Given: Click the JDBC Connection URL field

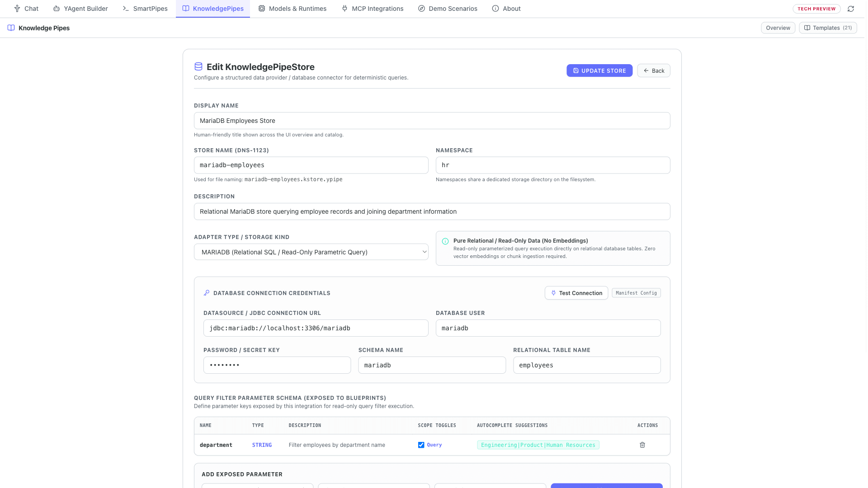Looking at the screenshot, I should pos(316,328).
